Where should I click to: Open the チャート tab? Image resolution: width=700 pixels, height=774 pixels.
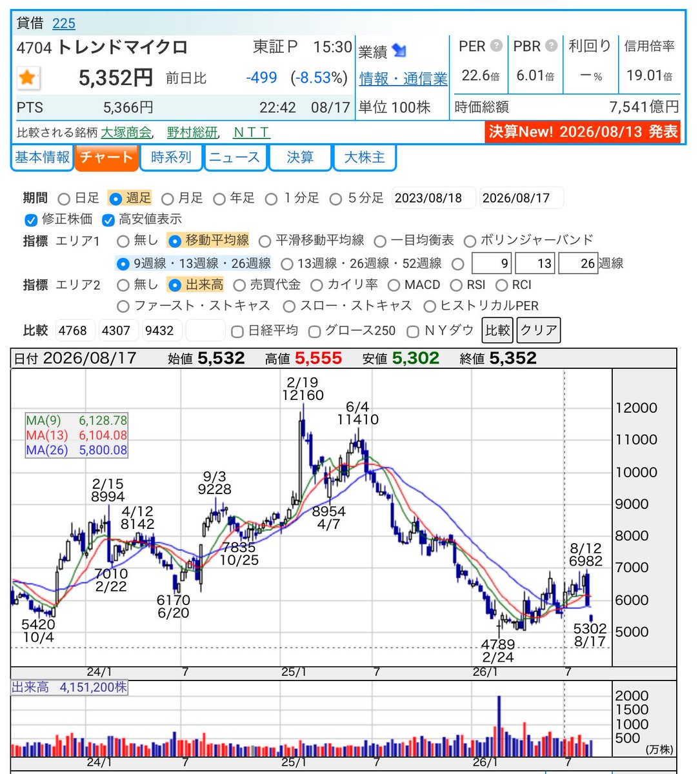point(106,158)
